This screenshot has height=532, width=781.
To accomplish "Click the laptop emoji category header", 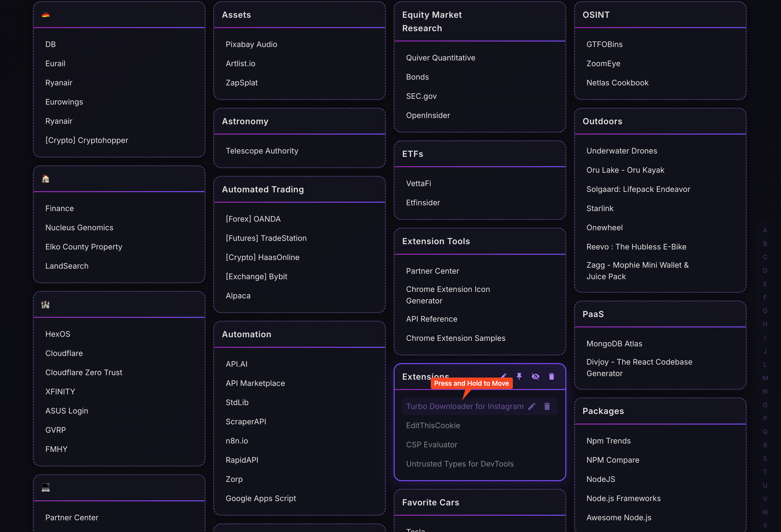I will [x=46, y=488].
